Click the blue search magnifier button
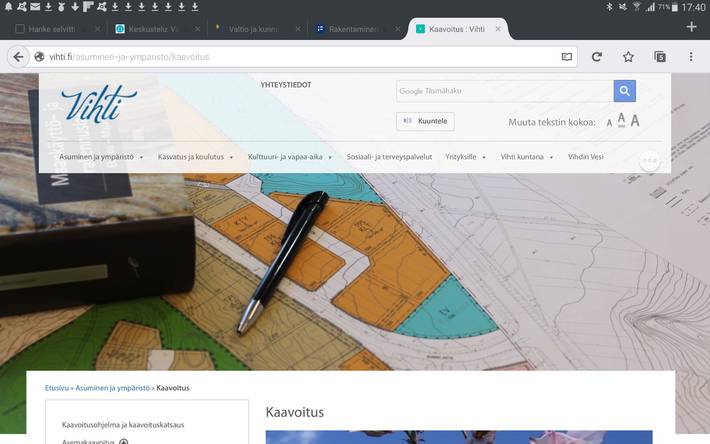The width and height of the screenshot is (710, 444). [x=624, y=92]
